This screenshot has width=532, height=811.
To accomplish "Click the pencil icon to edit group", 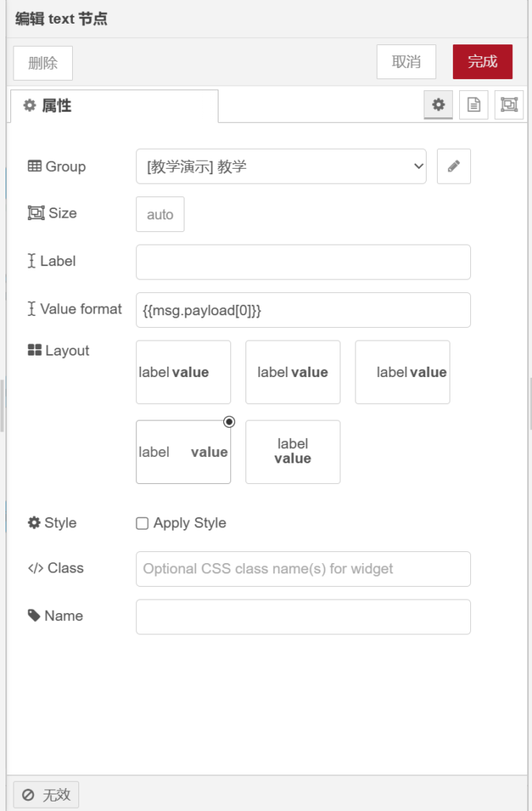I will click(454, 166).
